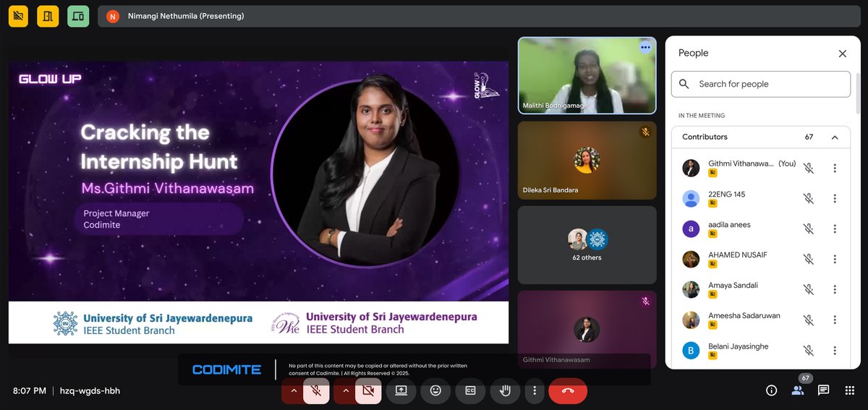Screen dimensions: 868x410
Task: Toggle the muted microphone button
Action: tap(316, 390)
